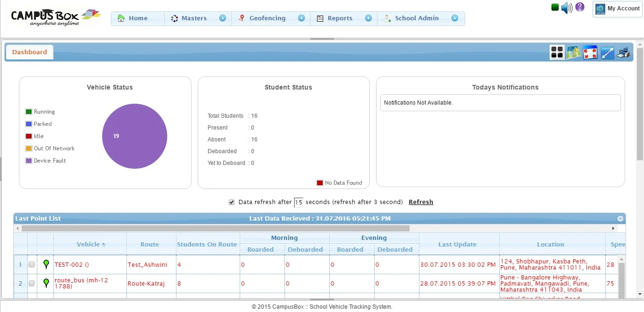644x312 pixels.
Task: Click the Refresh link
Action: click(x=421, y=202)
